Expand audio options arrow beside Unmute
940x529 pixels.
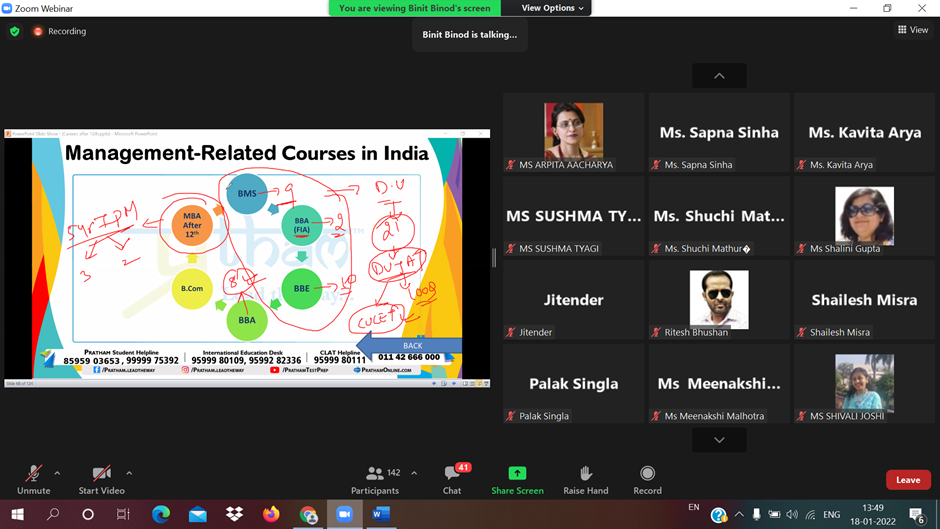(57, 473)
